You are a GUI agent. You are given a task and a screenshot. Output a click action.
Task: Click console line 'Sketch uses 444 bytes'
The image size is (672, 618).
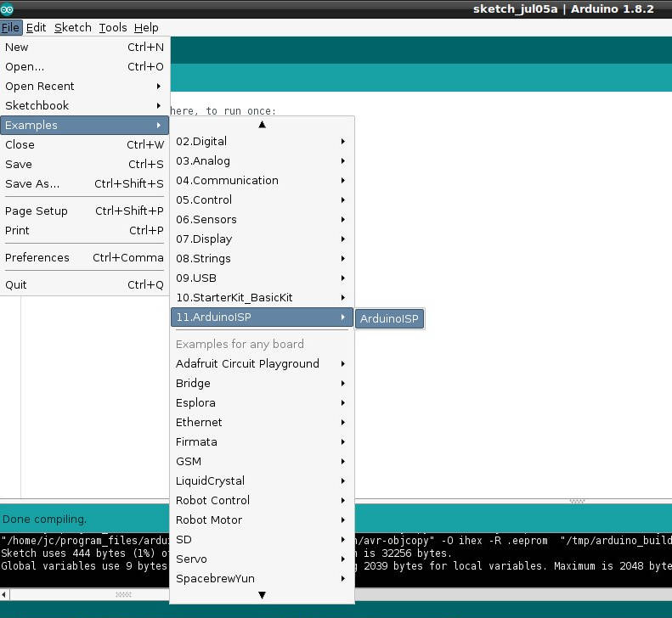[x=85, y=553]
